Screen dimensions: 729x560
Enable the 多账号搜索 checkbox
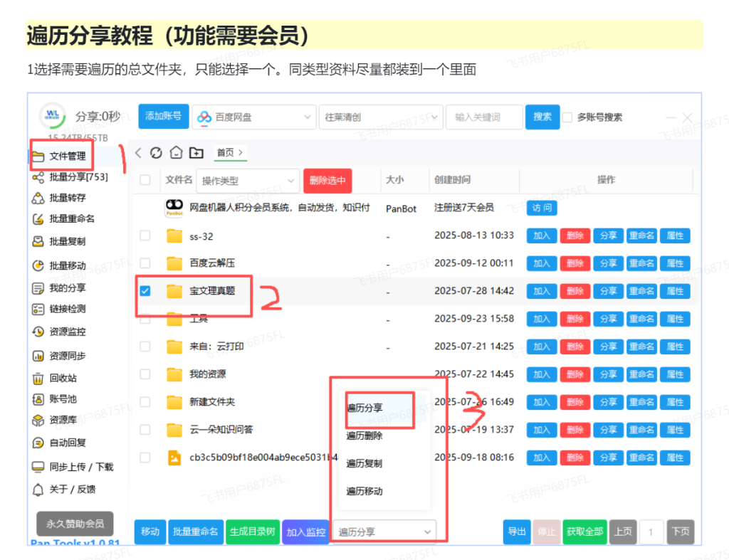[567, 117]
